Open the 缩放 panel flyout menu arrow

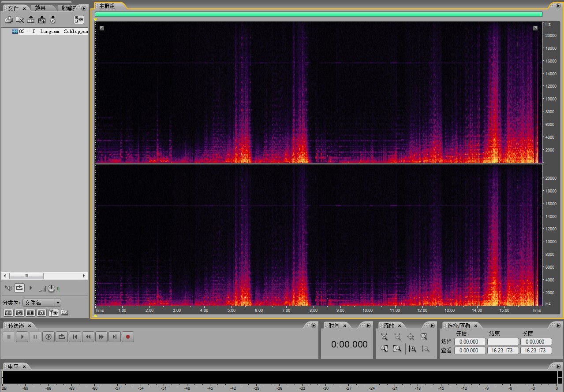(x=432, y=325)
